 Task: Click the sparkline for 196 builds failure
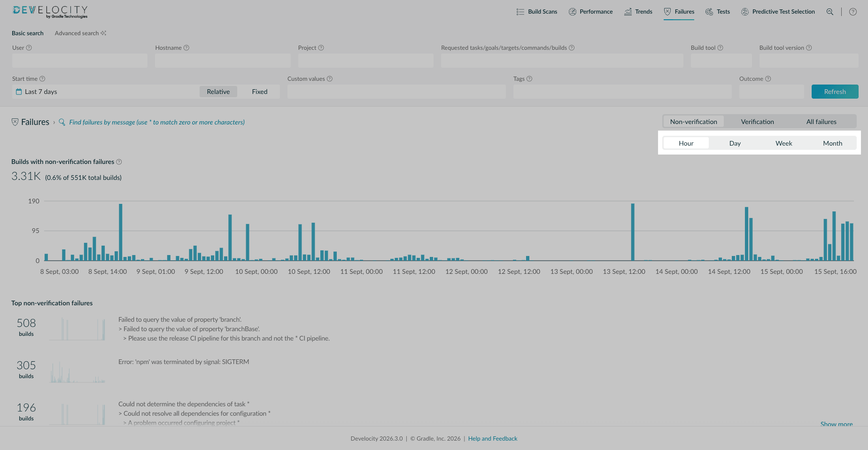click(77, 413)
